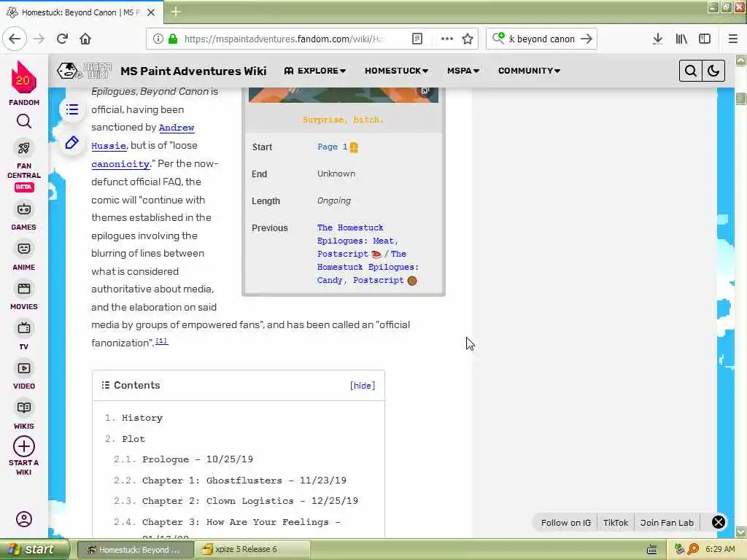Image resolution: width=747 pixels, height=560 pixels.
Task: Open a new browser tab
Action: tap(175, 12)
